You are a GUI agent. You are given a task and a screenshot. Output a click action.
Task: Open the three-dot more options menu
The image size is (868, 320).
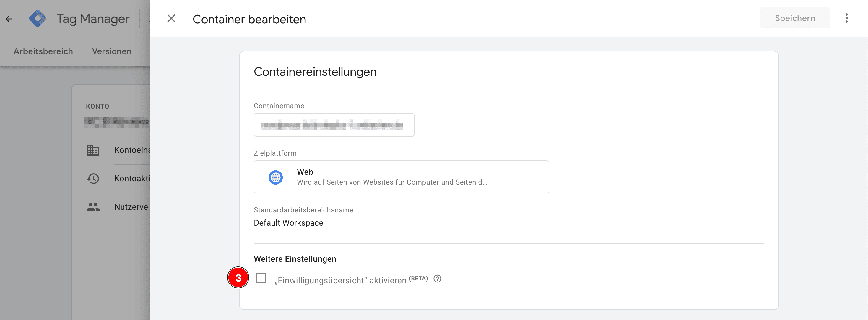[x=846, y=18]
